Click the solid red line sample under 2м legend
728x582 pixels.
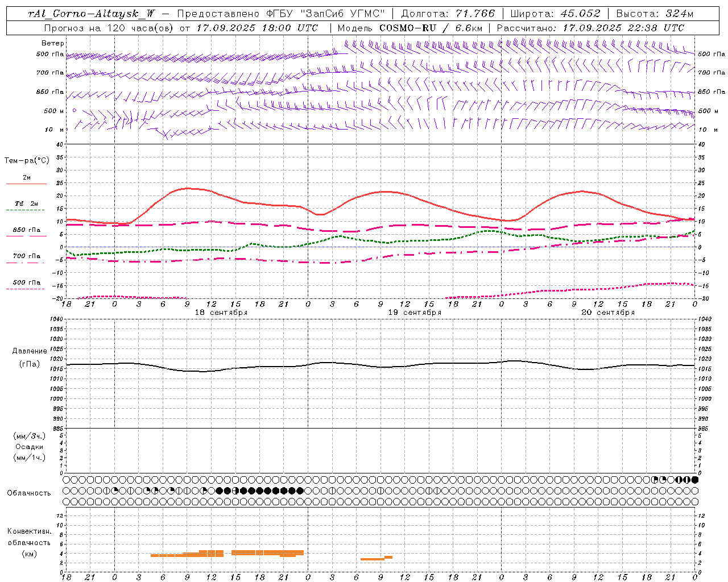26,184
